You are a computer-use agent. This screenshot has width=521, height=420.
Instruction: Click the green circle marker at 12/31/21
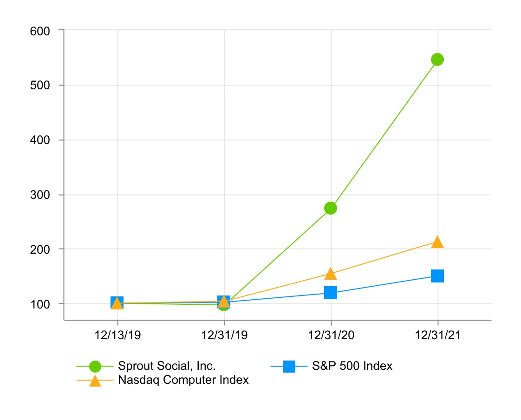437,59
